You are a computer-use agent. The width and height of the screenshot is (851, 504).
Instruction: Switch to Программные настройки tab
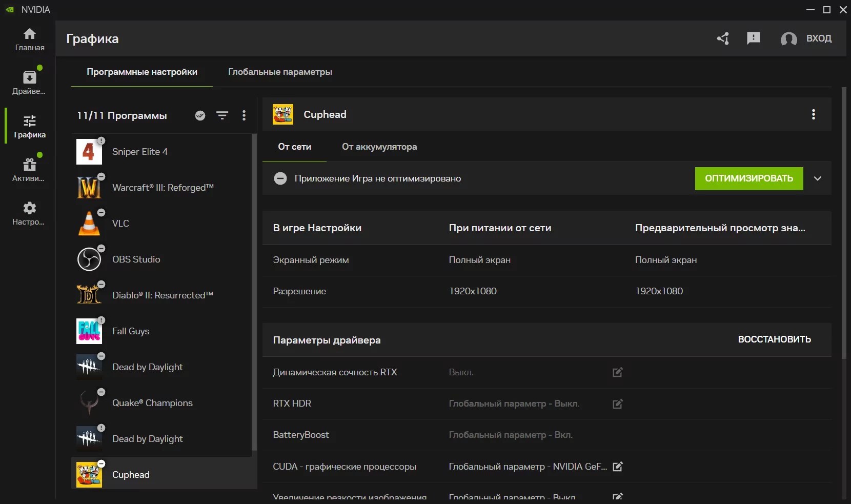click(142, 72)
